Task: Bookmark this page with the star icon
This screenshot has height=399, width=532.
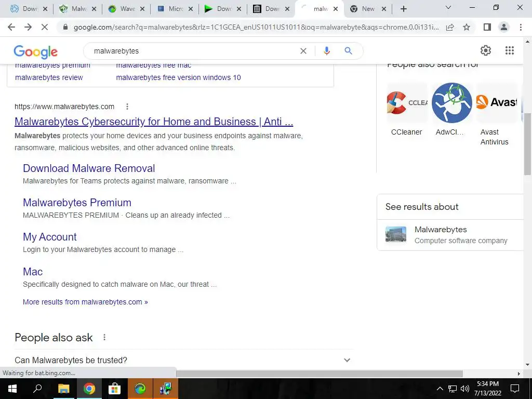Action: [467, 27]
